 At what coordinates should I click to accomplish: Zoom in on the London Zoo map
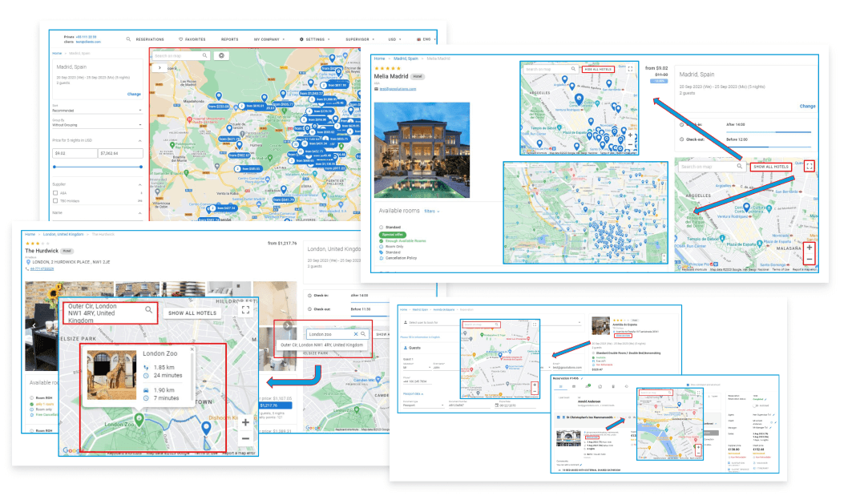point(245,422)
